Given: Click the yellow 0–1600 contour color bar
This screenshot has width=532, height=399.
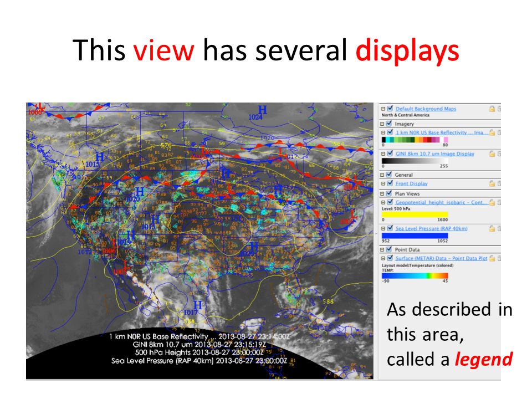Looking at the screenshot, I should 415,214.
